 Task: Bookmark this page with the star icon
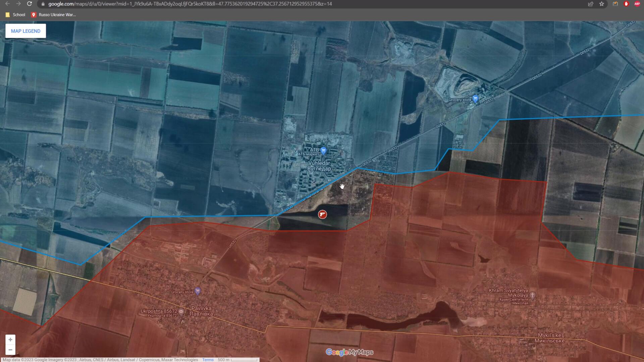602,4
